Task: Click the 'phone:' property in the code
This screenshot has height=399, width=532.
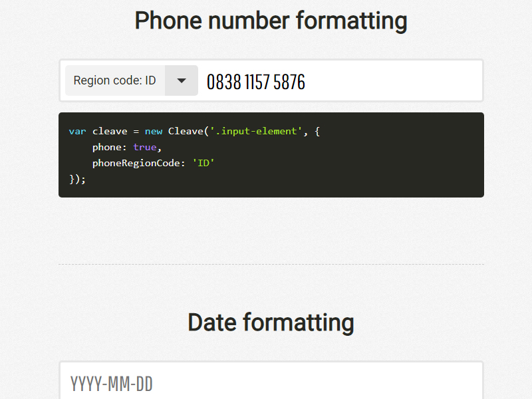Action: [109, 147]
